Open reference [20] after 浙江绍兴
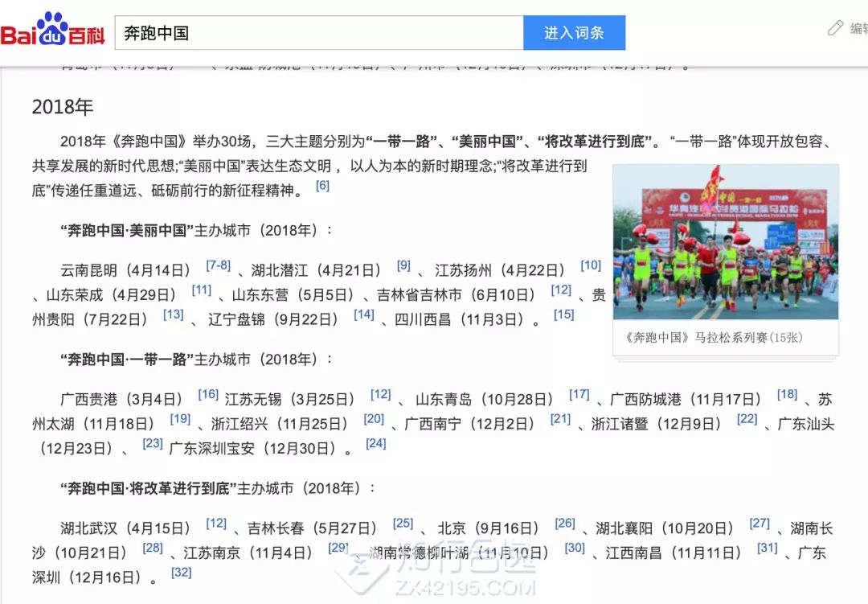Screen dimensions: 868x604 point(374,419)
